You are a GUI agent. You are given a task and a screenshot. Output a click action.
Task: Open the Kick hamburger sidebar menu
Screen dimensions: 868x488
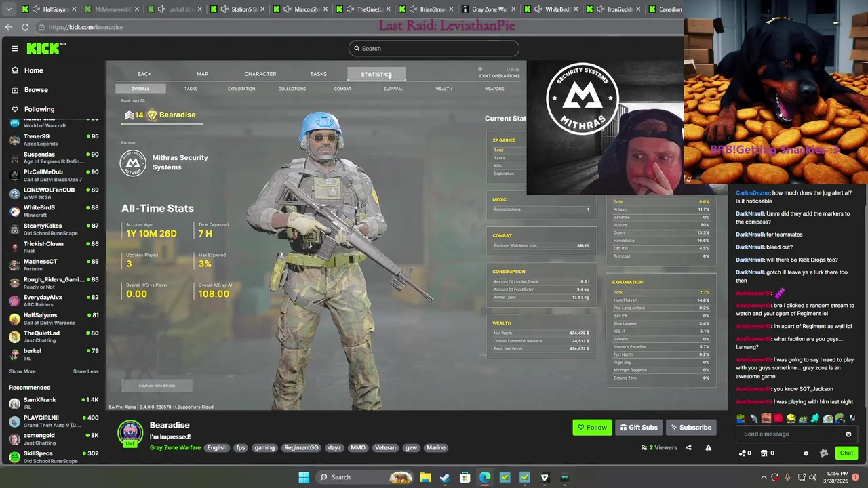[14, 48]
